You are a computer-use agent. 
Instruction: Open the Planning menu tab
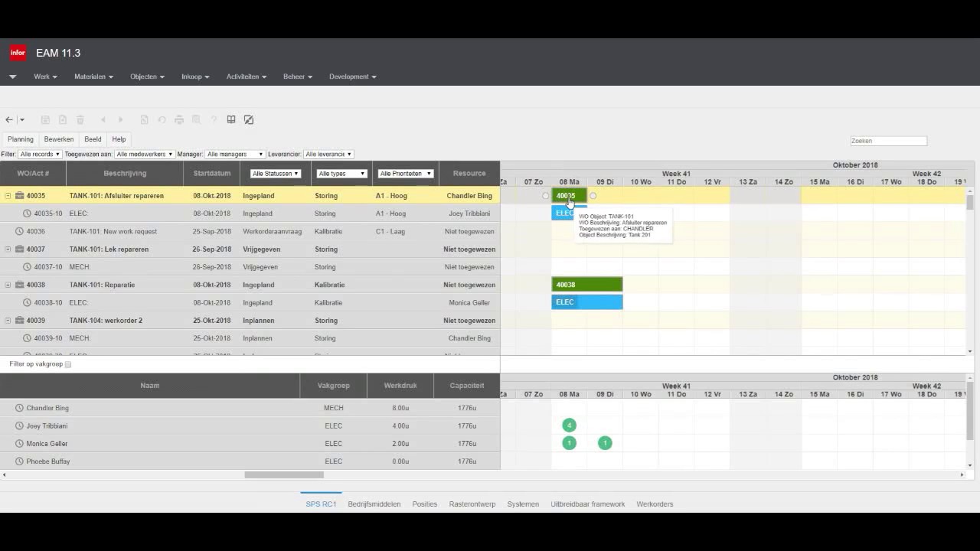[21, 139]
